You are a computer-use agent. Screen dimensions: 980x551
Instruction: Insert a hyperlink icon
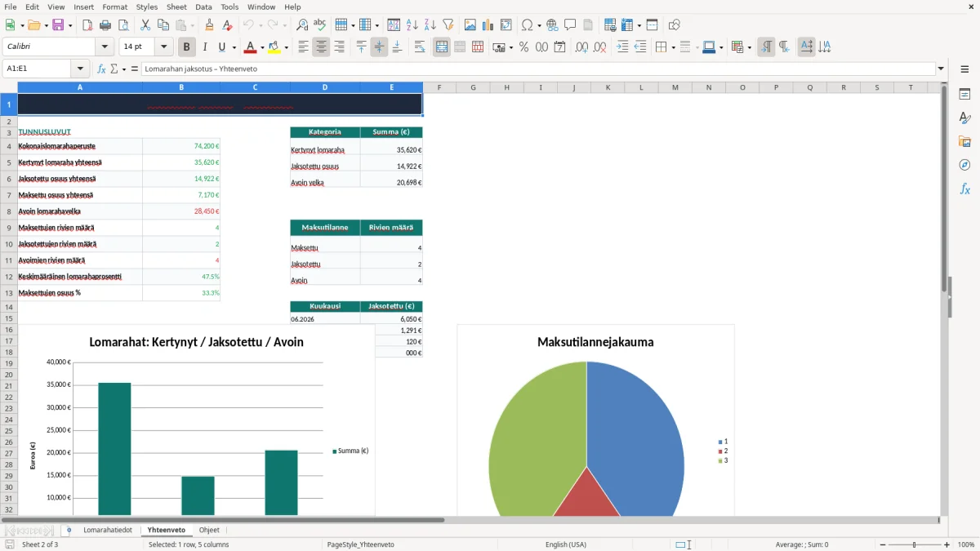click(x=553, y=25)
